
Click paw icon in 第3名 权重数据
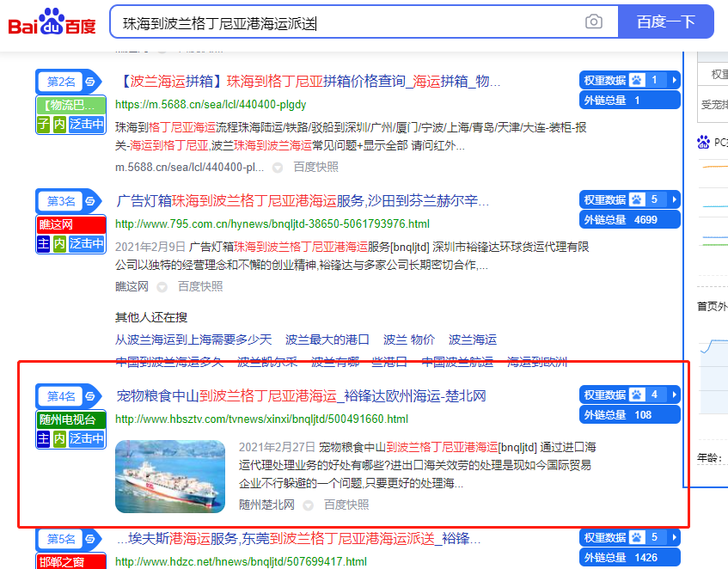pos(637,199)
